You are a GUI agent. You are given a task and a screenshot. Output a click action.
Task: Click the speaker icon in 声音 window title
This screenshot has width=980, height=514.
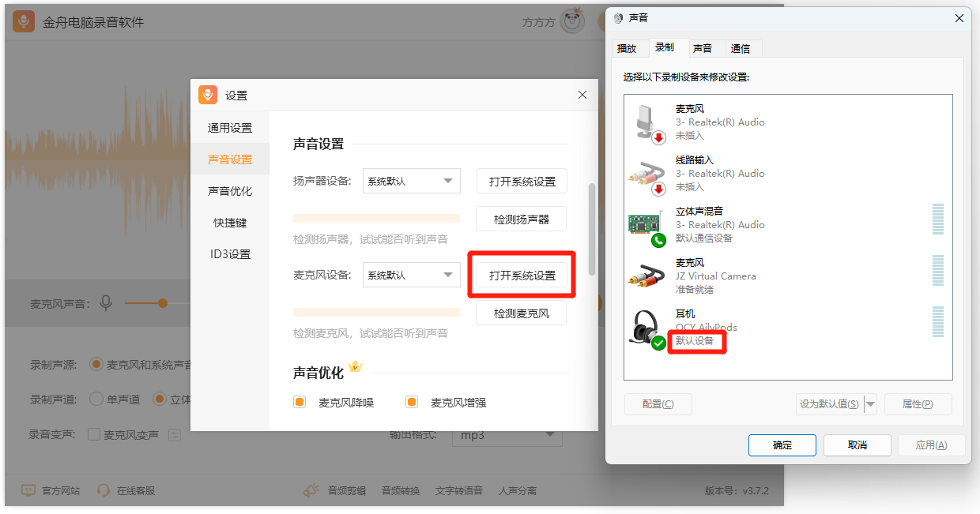[x=618, y=18]
